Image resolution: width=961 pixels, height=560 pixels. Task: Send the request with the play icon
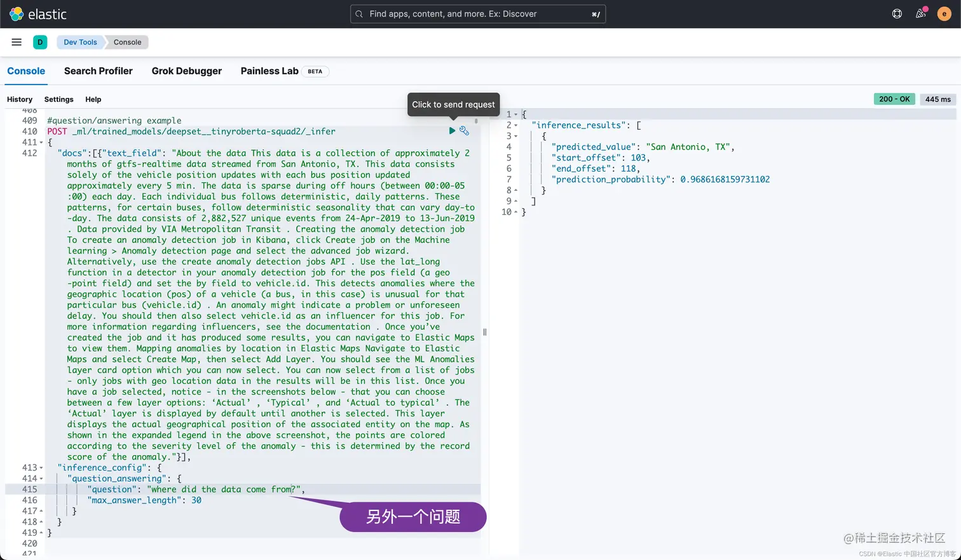[452, 130]
